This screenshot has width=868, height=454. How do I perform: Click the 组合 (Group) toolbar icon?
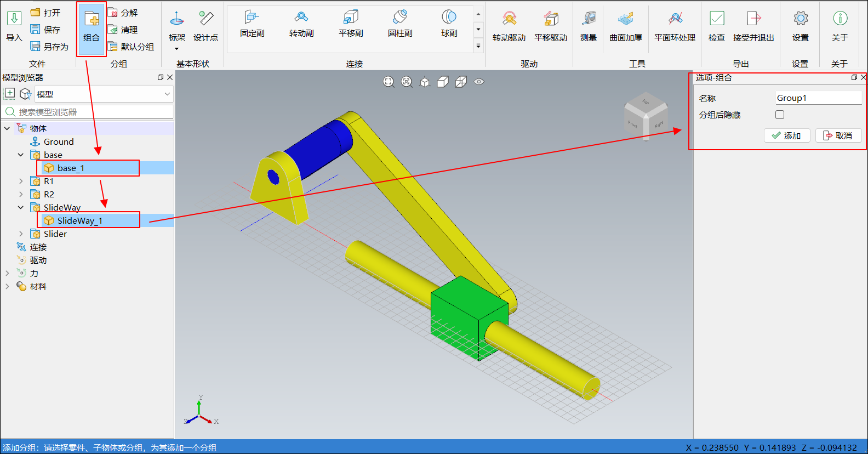(x=92, y=27)
